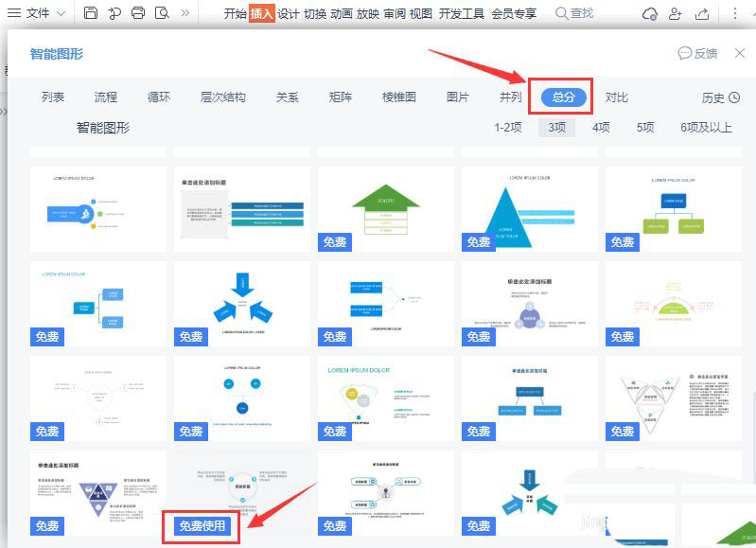Open the 设计 ribbon tab
Image resolution: width=756 pixels, height=548 pixels.
(289, 13)
